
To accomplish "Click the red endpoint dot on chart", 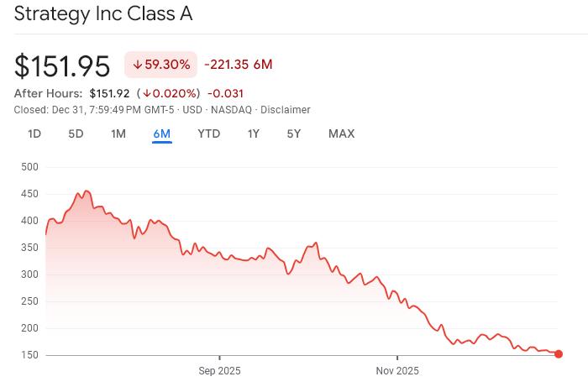I will [x=559, y=354].
